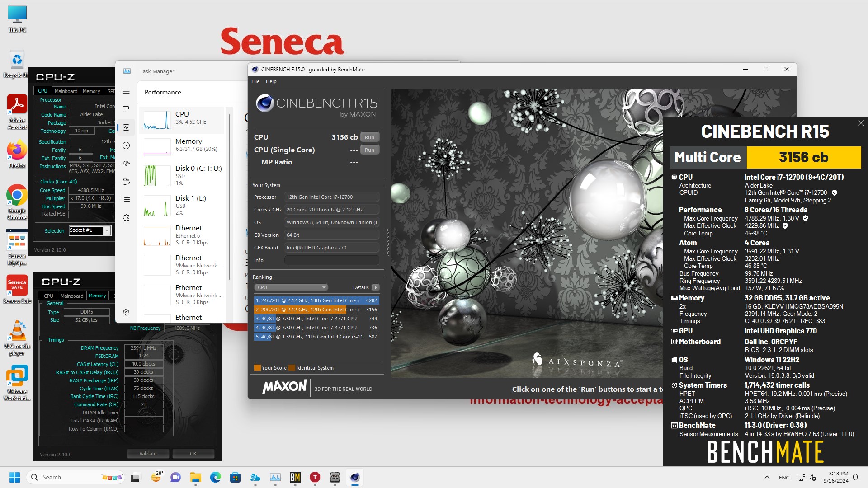
Task: Open VMware Workstation desktop shortcut
Action: 17,383
